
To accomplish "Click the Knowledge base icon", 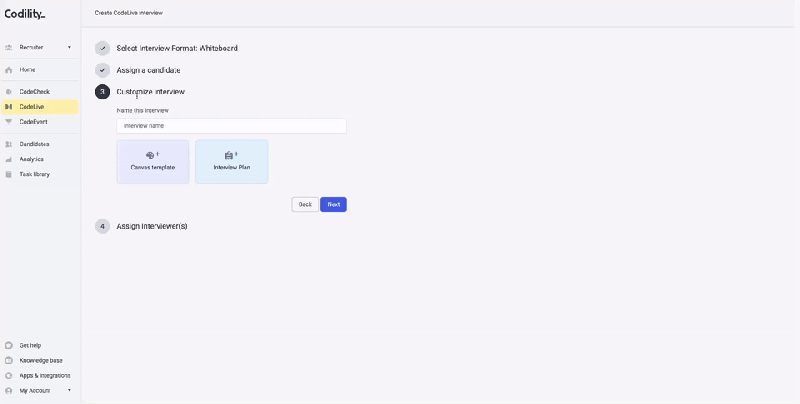I will pyautogui.click(x=8, y=361).
